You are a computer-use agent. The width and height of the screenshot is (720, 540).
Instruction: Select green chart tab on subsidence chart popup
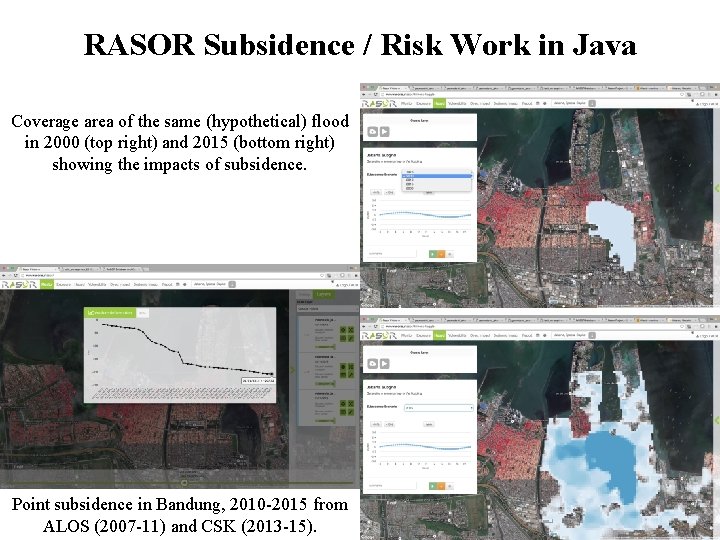[110, 312]
